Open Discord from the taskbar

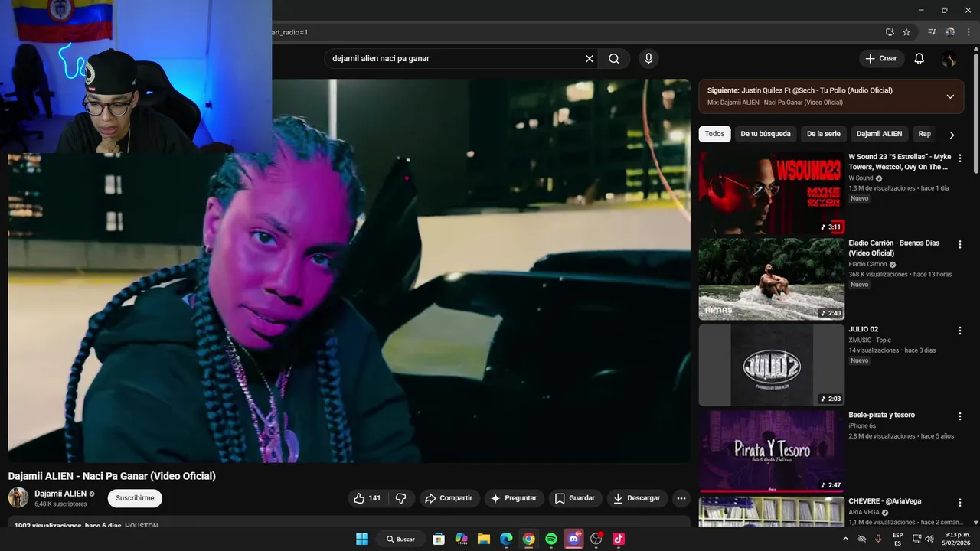pos(573,539)
